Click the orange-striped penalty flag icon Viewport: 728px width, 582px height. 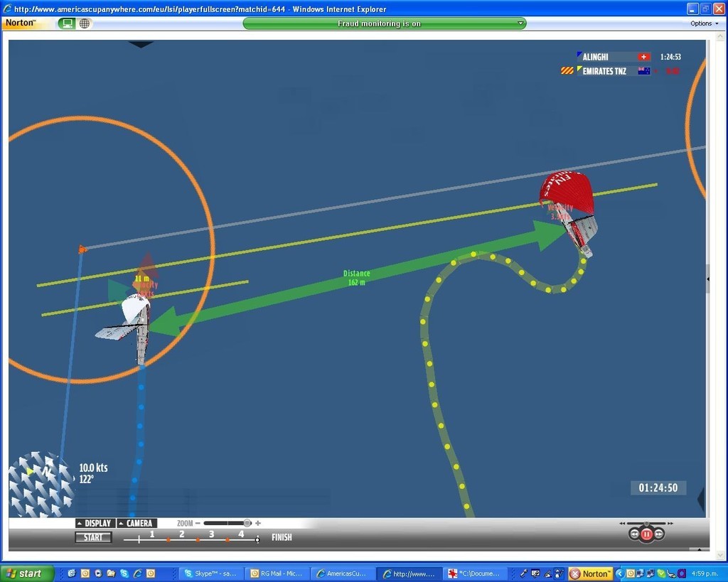(567, 71)
